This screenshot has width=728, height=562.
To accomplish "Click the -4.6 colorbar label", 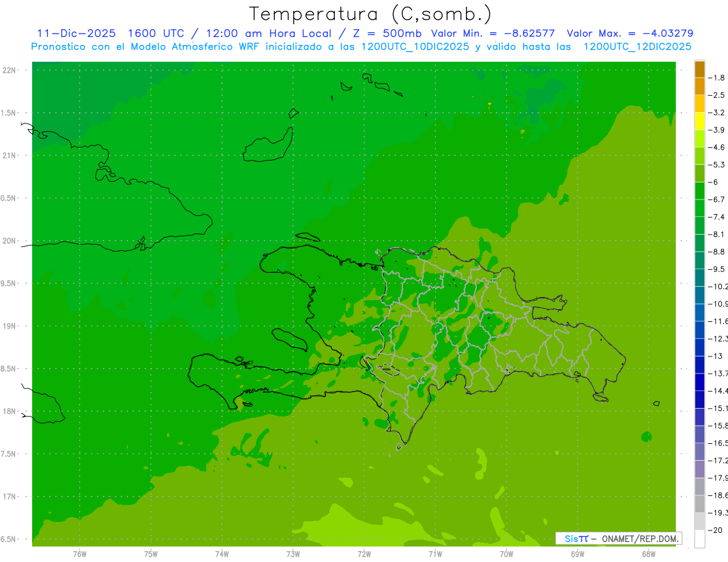I will (x=718, y=147).
